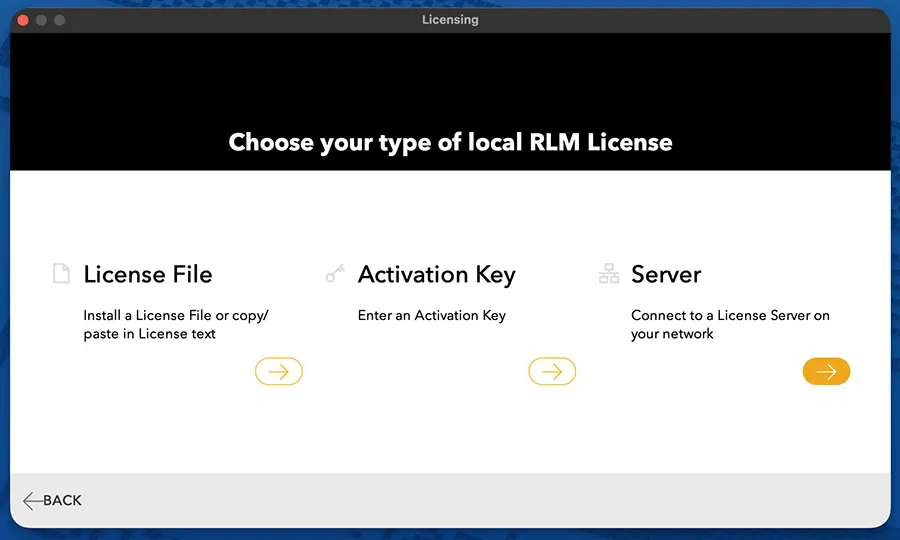Click the Server network icon
Image resolution: width=900 pixels, height=540 pixels.
609,273
